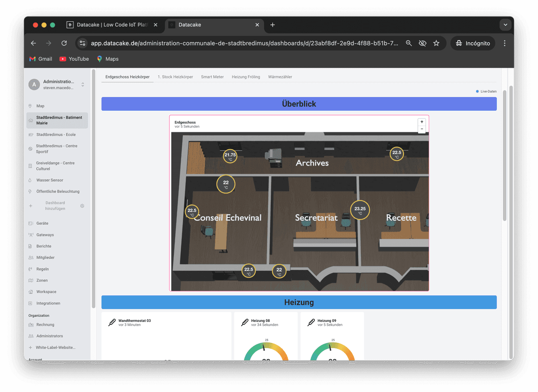The height and width of the screenshot is (392, 538).
Task: Zoom out on the Erdgeschoss floor plan
Action: click(x=422, y=129)
